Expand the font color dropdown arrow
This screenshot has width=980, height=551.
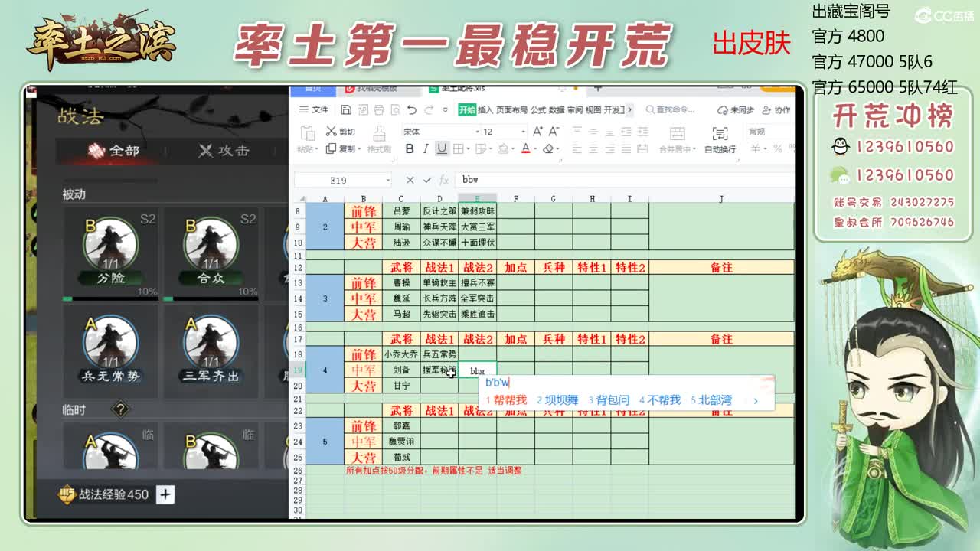[x=534, y=149]
